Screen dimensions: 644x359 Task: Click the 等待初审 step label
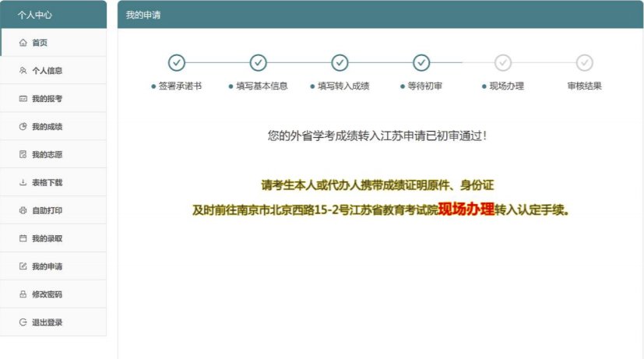pos(424,86)
